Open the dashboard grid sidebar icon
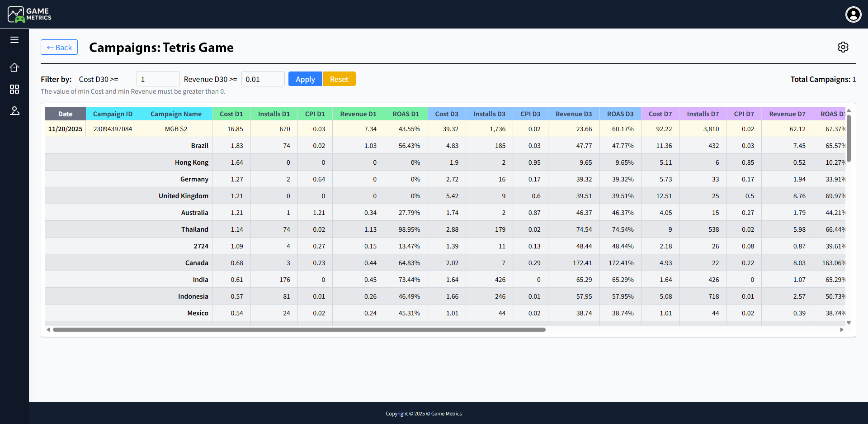This screenshot has height=424, width=868. click(14, 89)
